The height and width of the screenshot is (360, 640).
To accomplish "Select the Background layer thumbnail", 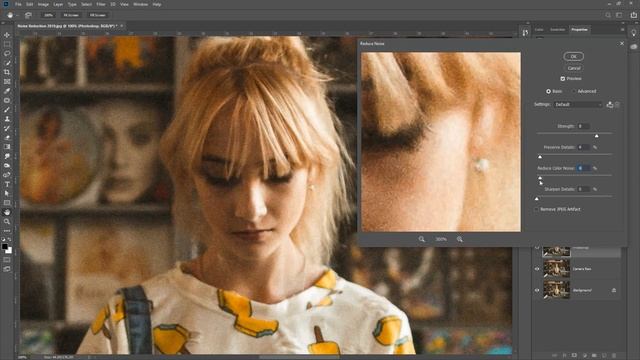I will click(556, 290).
